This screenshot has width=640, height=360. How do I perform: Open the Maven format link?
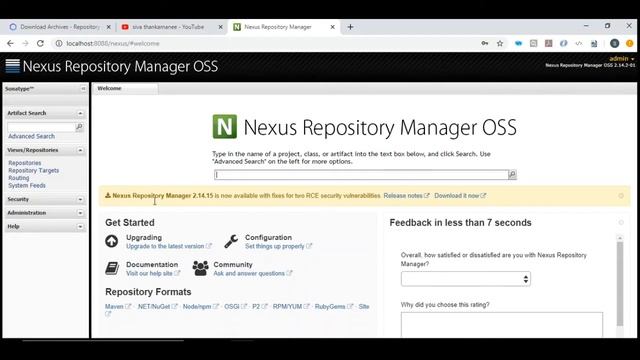[x=118, y=307]
